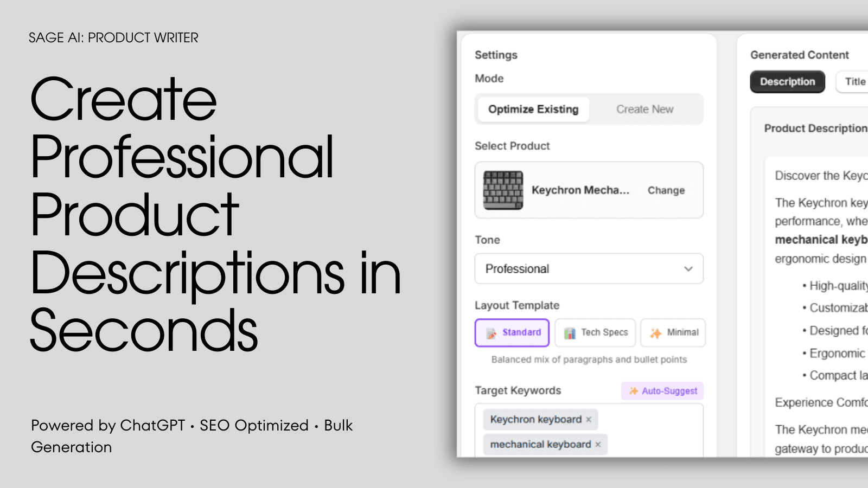Click Change to pick another product
Screen dimensions: 868x488
666,190
